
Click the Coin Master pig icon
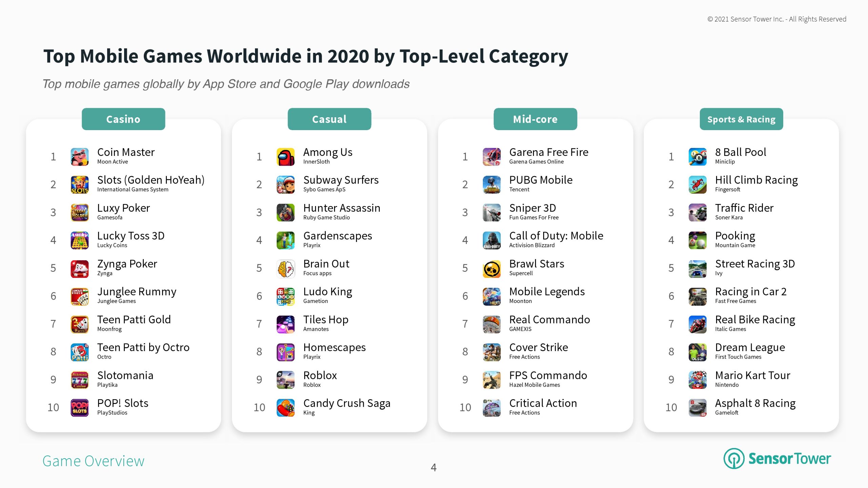(x=79, y=157)
